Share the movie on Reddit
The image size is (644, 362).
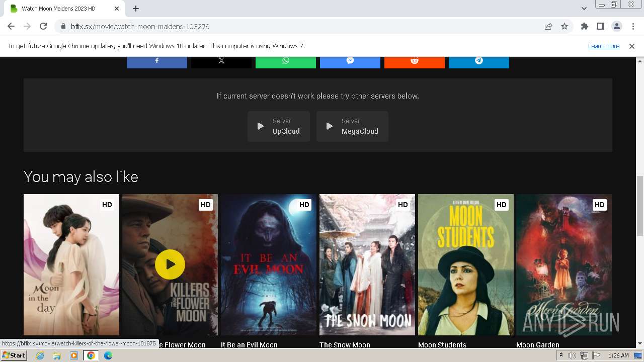(414, 62)
